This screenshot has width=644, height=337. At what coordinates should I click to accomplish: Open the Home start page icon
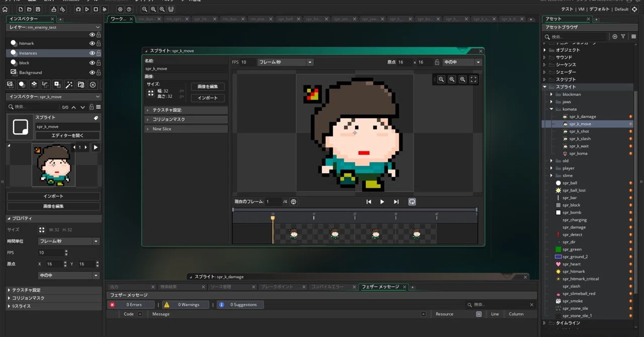5,9
